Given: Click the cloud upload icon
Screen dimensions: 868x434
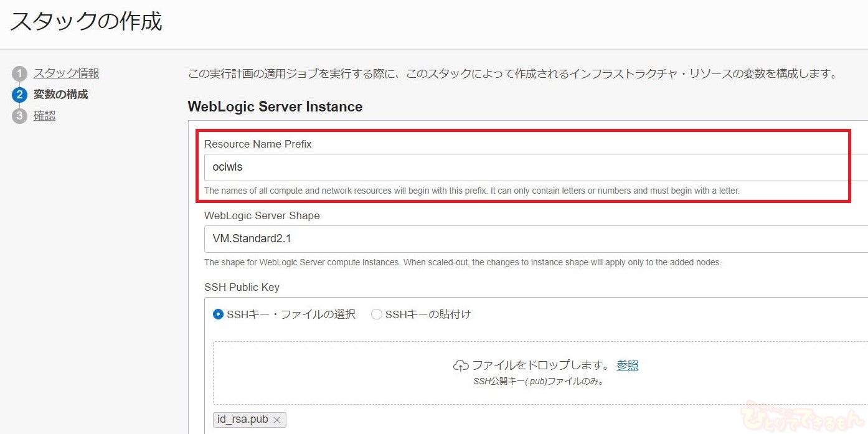Looking at the screenshot, I should tap(461, 366).
